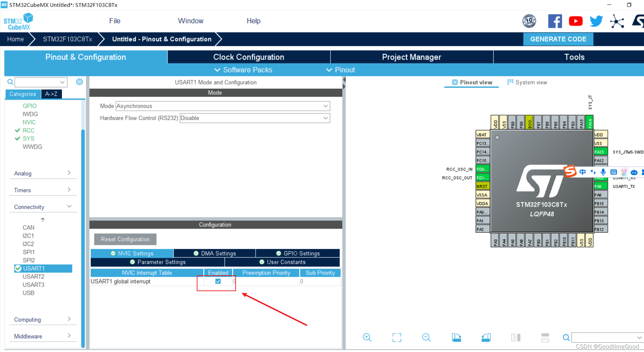Open the GPIO Settings tab
The image size is (644, 352).
tap(298, 253)
